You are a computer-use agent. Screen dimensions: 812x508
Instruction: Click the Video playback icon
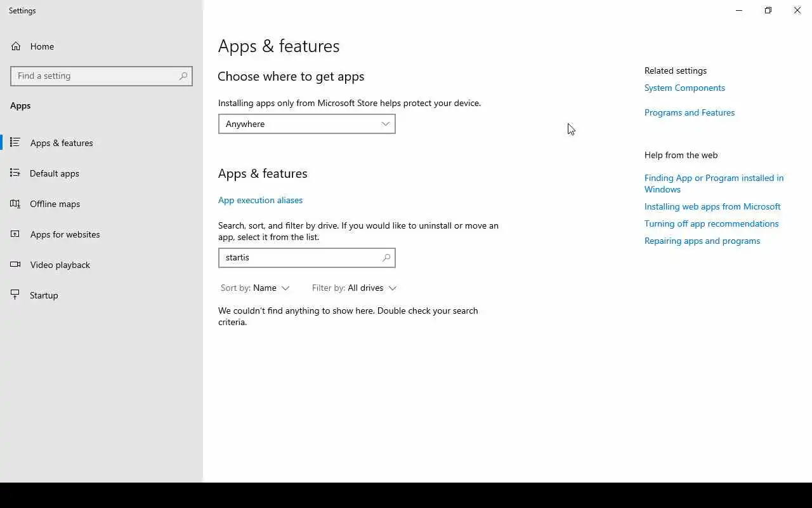point(15,264)
